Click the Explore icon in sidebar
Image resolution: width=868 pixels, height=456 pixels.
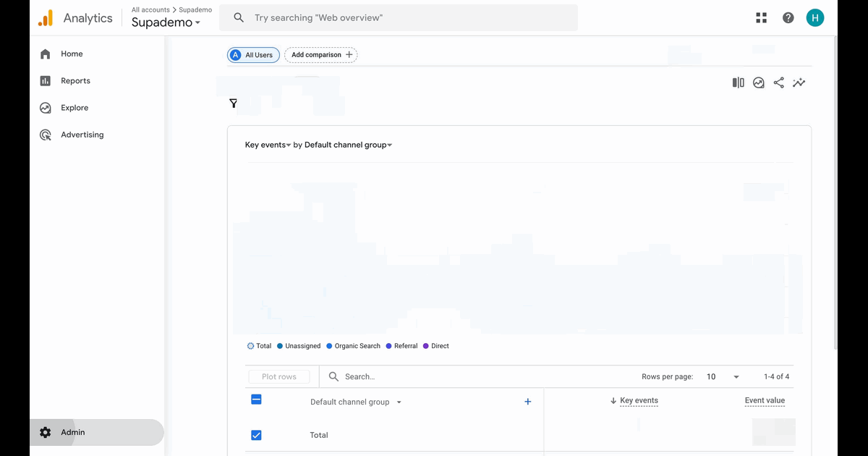pyautogui.click(x=46, y=108)
